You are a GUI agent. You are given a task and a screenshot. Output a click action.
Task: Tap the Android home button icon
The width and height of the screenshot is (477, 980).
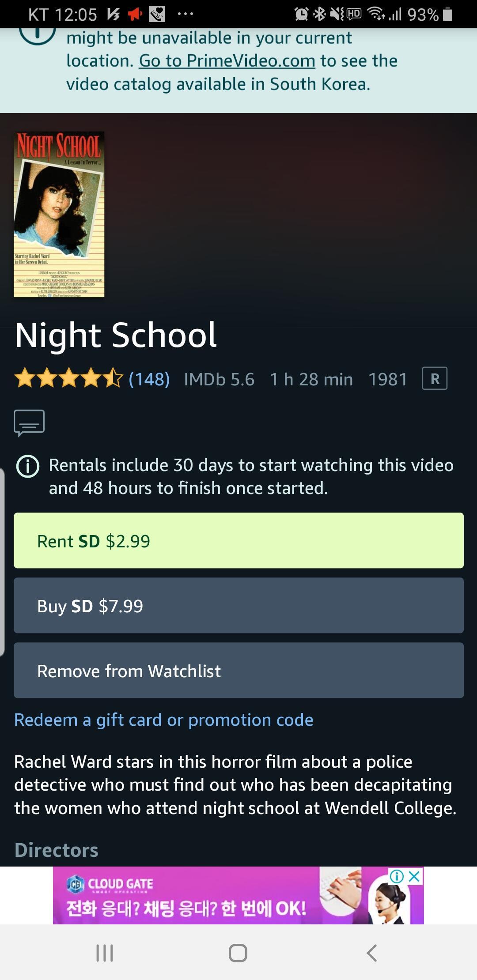click(238, 953)
